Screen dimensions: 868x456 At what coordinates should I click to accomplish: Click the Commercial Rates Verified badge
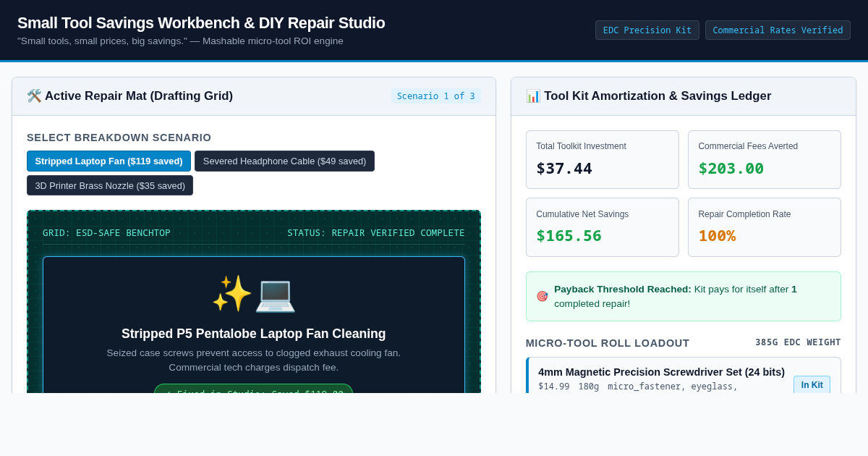[x=778, y=30]
